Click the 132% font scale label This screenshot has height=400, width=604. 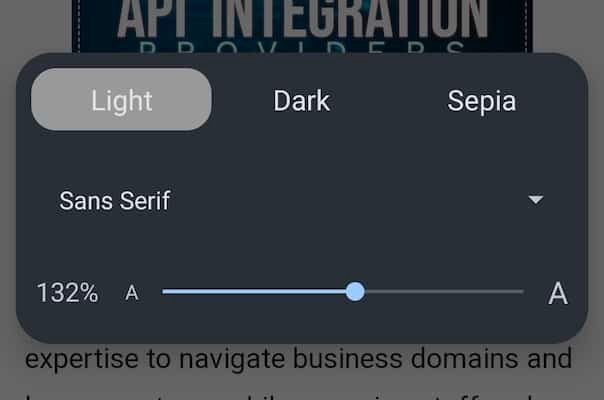click(x=68, y=293)
